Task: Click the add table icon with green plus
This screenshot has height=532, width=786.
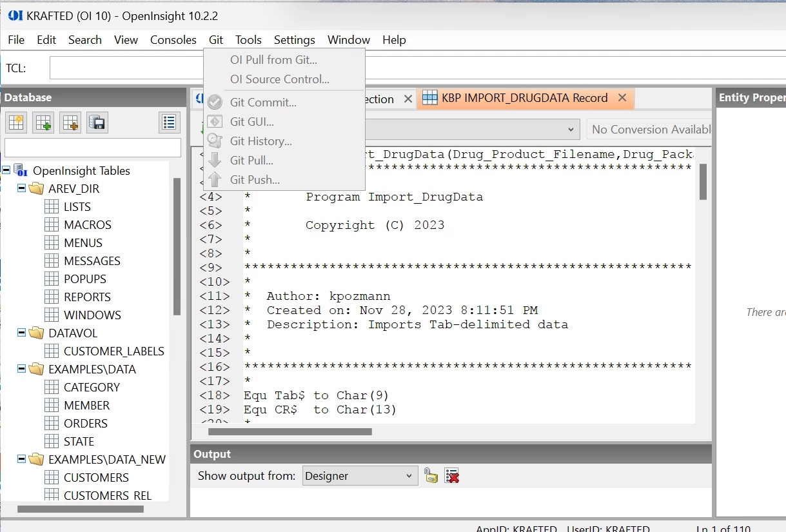Action: (43, 122)
